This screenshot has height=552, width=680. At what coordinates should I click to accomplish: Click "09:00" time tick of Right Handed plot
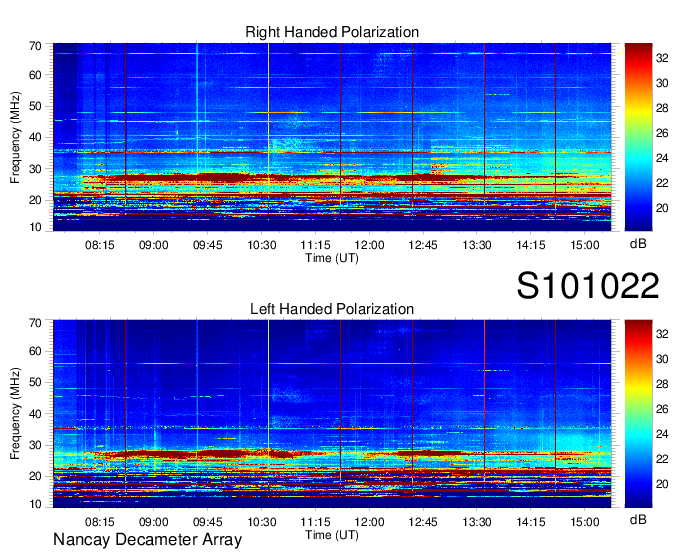[x=154, y=245]
